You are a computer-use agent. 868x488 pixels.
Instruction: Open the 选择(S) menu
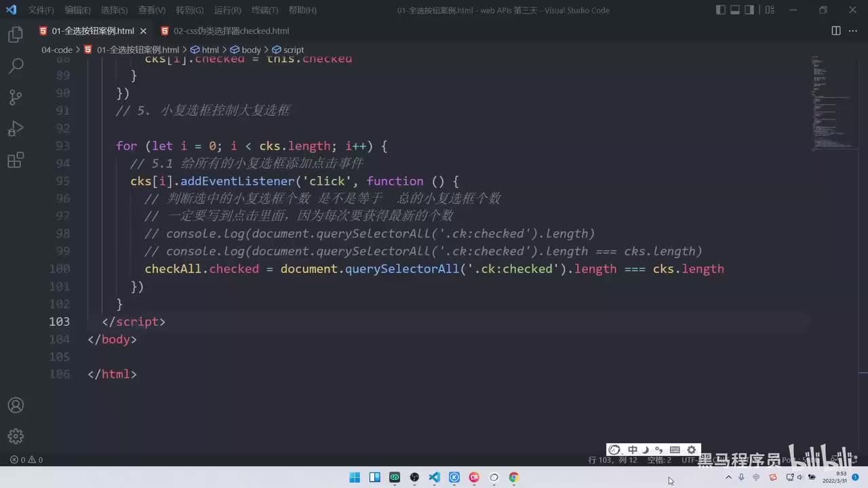[115, 10]
